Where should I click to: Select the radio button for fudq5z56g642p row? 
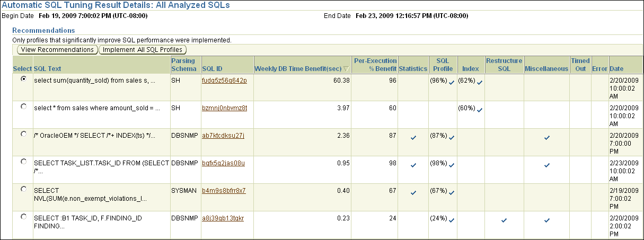pyautogui.click(x=23, y=79)
